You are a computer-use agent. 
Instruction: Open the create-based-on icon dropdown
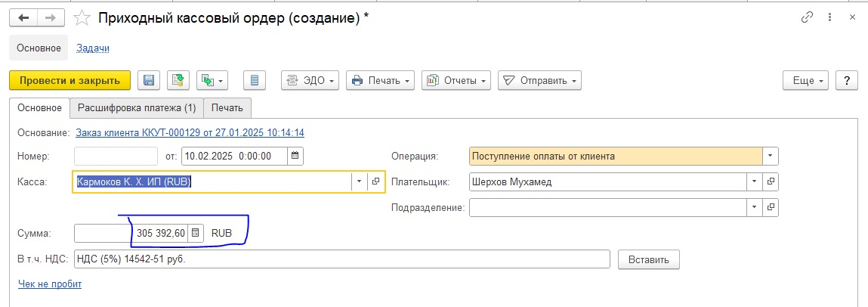coord(212,80)
